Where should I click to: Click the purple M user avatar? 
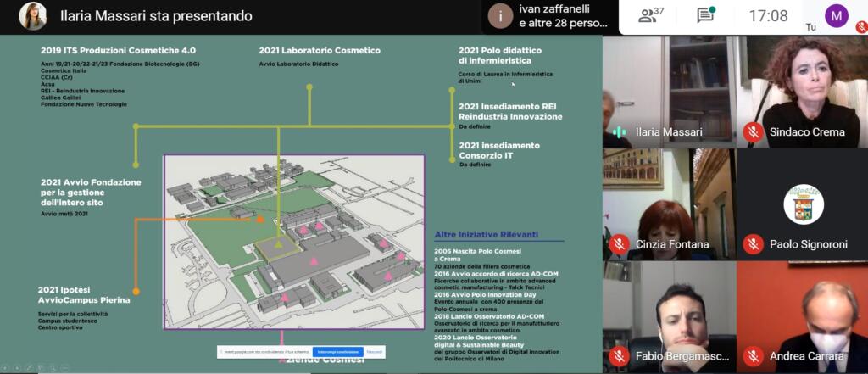click(836, 15)
